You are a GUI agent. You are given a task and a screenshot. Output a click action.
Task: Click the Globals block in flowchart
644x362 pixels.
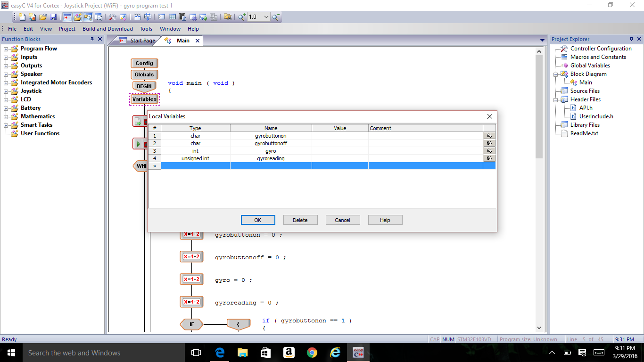pyautogui.click(x=144, y=74)
